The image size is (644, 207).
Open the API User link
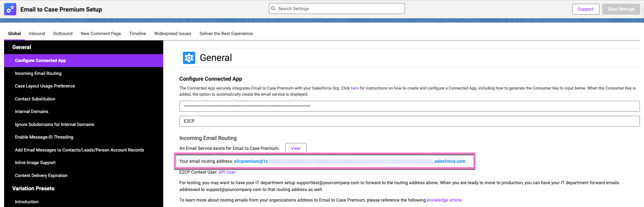tap(227, 172)
